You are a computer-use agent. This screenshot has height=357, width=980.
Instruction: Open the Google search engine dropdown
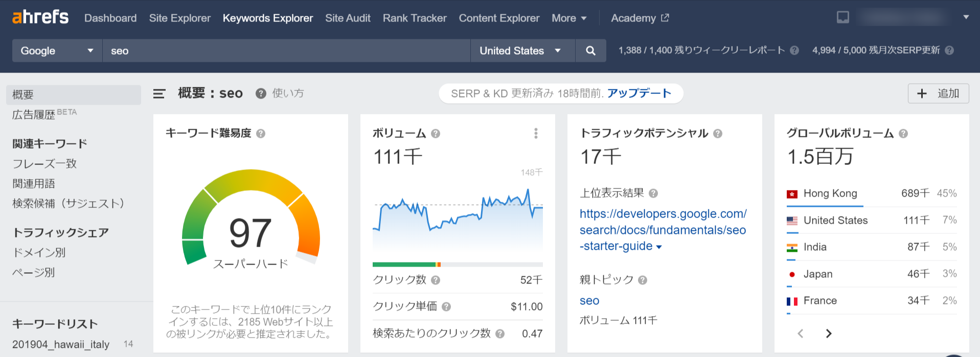[x=57, y=51]
